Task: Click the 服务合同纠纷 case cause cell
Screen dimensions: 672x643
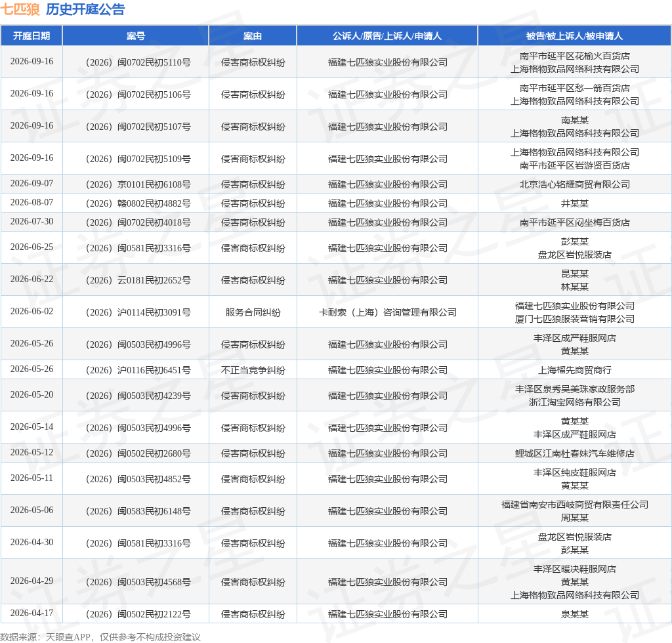Action: (253, 313)
